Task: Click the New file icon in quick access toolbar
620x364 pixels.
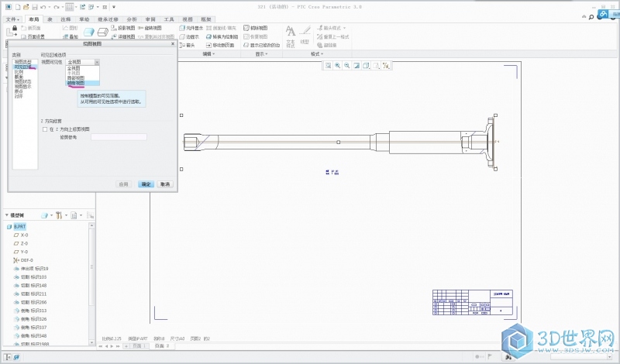Action: click(x=18, y=7)
